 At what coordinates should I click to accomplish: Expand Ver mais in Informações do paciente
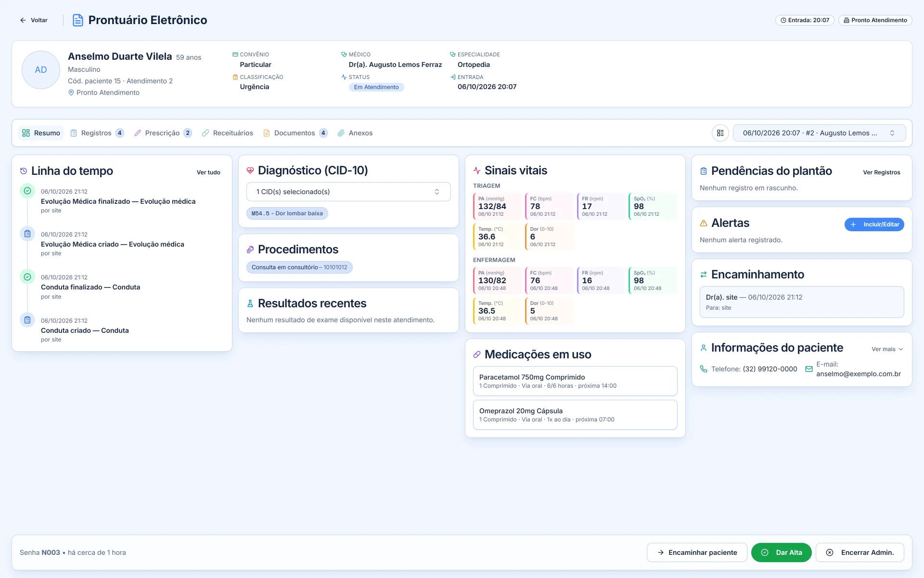(x=887, y=349)
